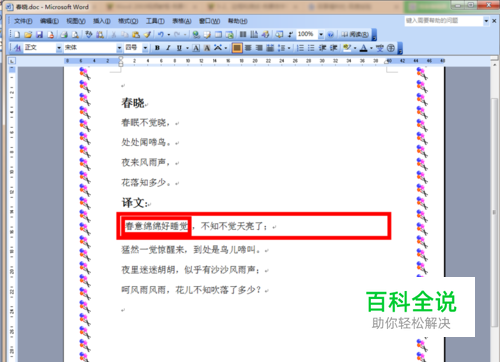Image resolution: width=500 pixels, height=362 pixels.
Task: Open the 工具(T) menu
Action: pyautogui.click(x=155, y=21)
